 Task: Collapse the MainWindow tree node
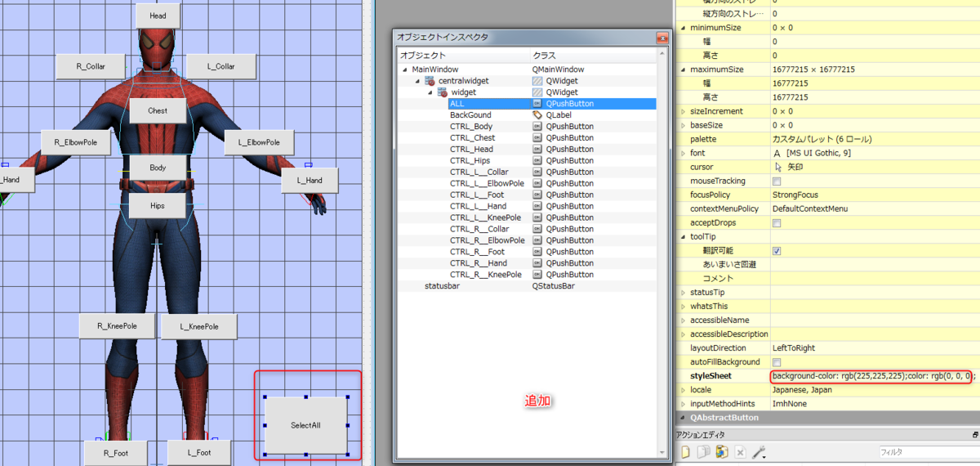pyautogui.click(x=406, y=69)
